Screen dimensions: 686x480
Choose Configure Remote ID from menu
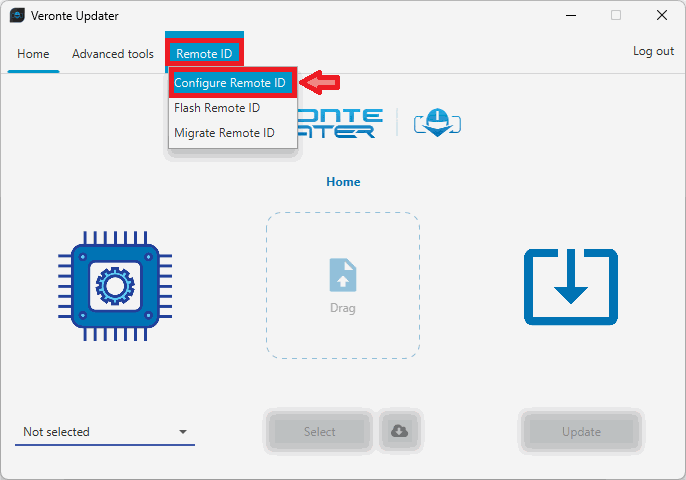[x=230, y=83]
